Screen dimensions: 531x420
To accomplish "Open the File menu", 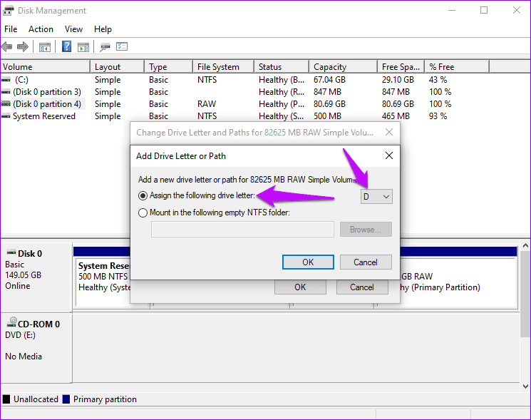I will 11,29.
